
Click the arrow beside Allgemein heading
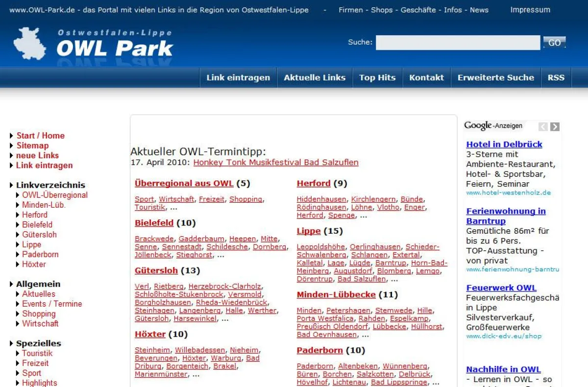point(12,284)
